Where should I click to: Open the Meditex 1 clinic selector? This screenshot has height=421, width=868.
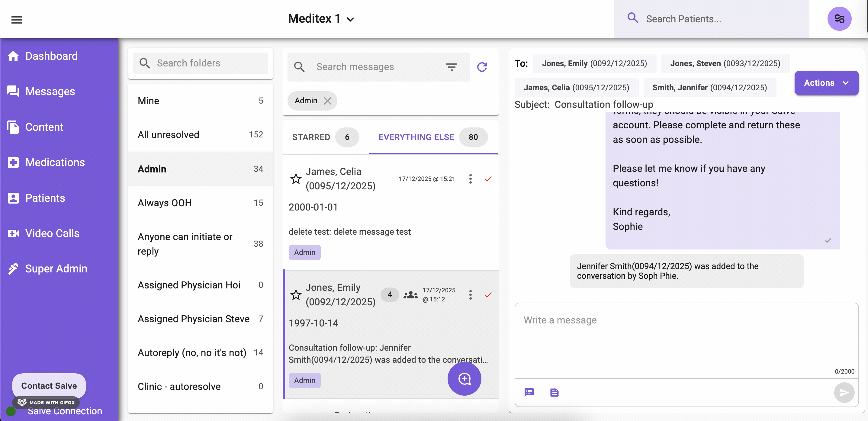click(321, 19)
